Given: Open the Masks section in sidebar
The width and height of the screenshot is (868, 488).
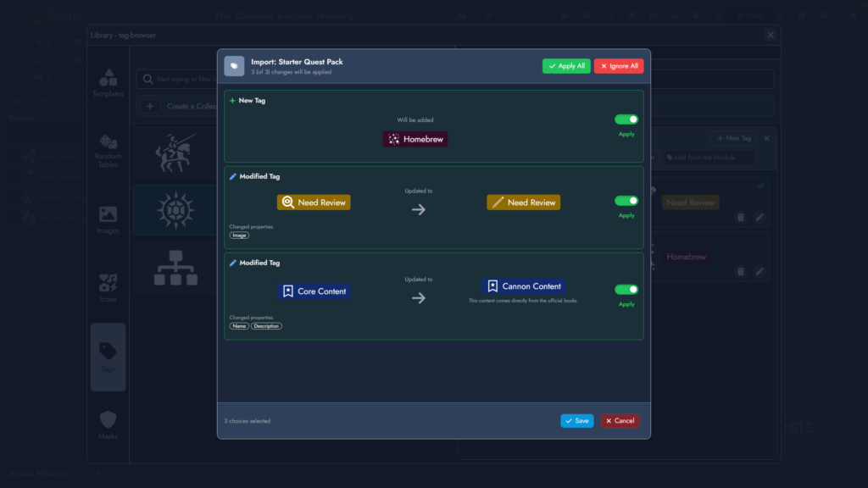Looking at the screenshot, I should point(108,424).
